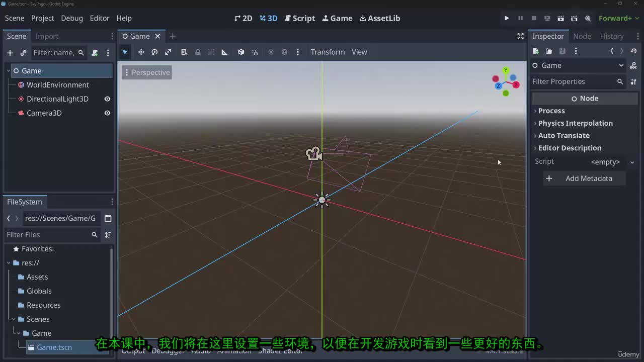Lock the selected node
This screenshot has width=644, height=362.
[198, 52]
